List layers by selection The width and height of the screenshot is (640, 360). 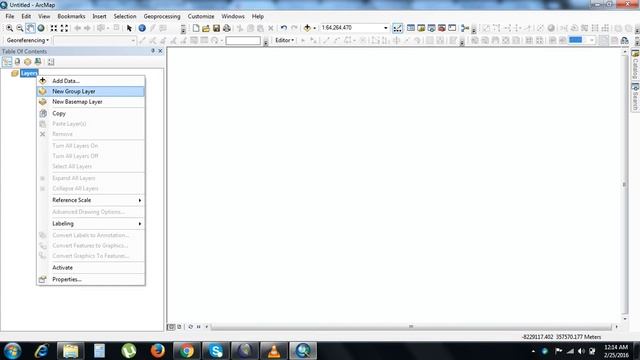[38, 62]
